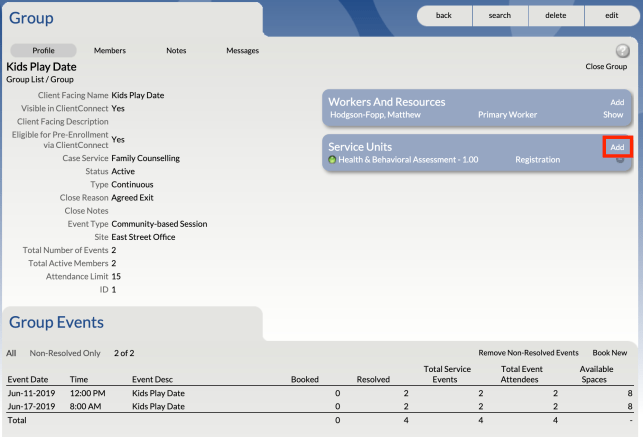
Task: Go to the Notes tab
Action: click(x=176, y=50)
